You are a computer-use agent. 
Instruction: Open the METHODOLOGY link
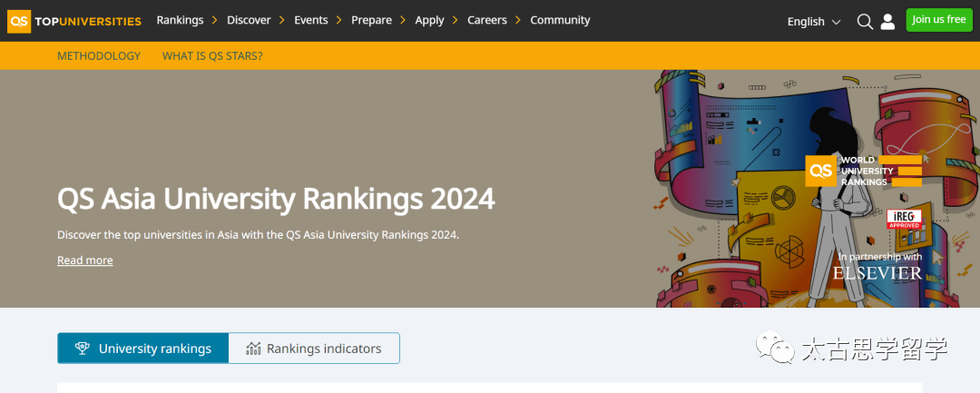click(x=99, y=55)
